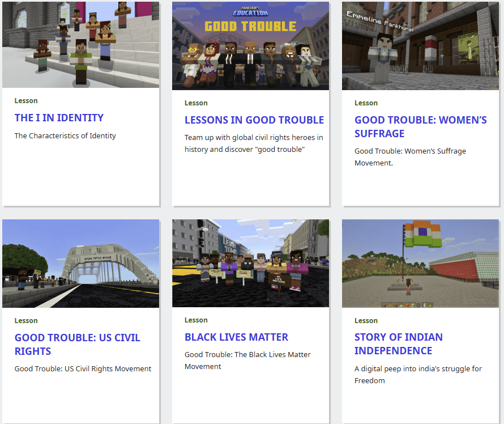Click Lesson label on The I in Identity card
The width and height of the screenshot is (504, 424).
(x=26, y=101)
